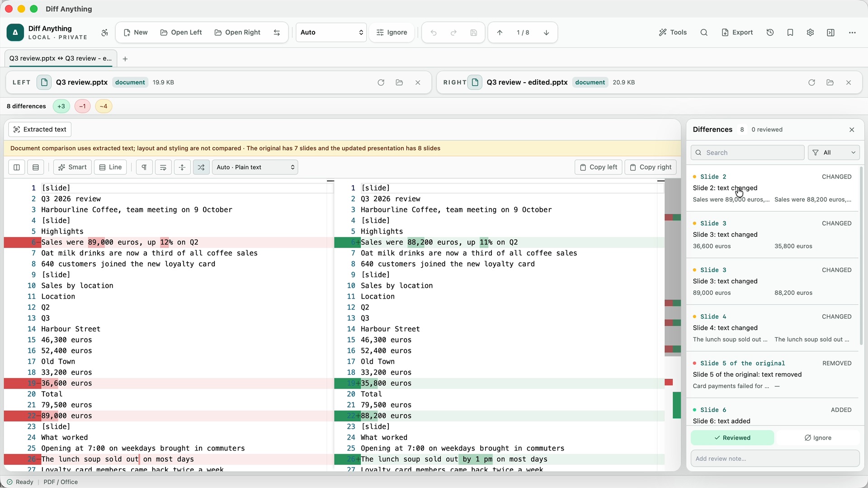The height and width of the screenshot is (488, 868).
Task: Open the more options ellipsis menu
Action: [x=852, y=33]
